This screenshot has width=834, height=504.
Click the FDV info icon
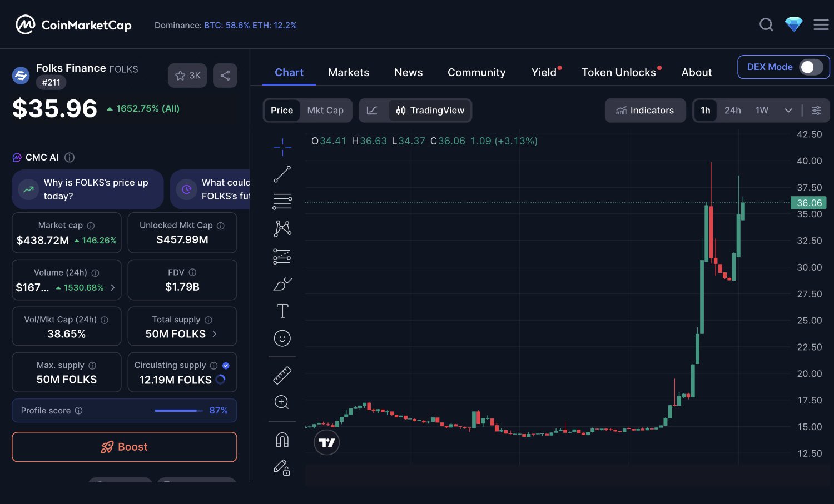pyautogui.click(x=192, y=272)
